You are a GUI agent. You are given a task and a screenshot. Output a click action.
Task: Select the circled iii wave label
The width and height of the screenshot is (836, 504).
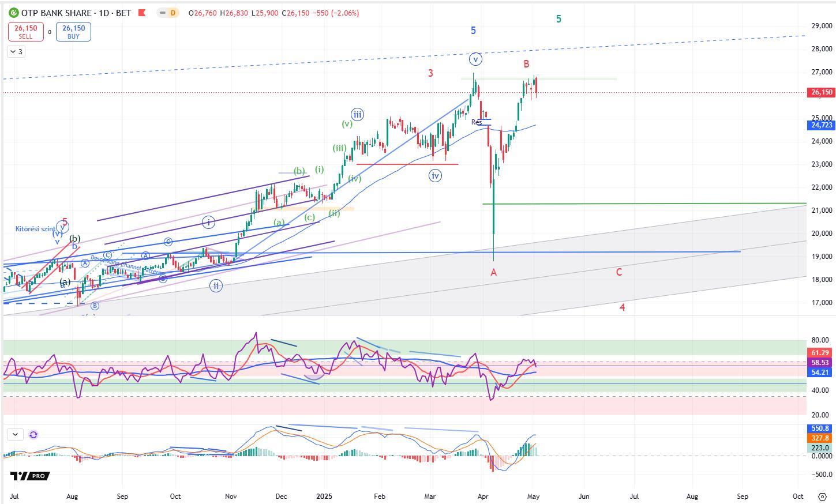tap(357, 114)
